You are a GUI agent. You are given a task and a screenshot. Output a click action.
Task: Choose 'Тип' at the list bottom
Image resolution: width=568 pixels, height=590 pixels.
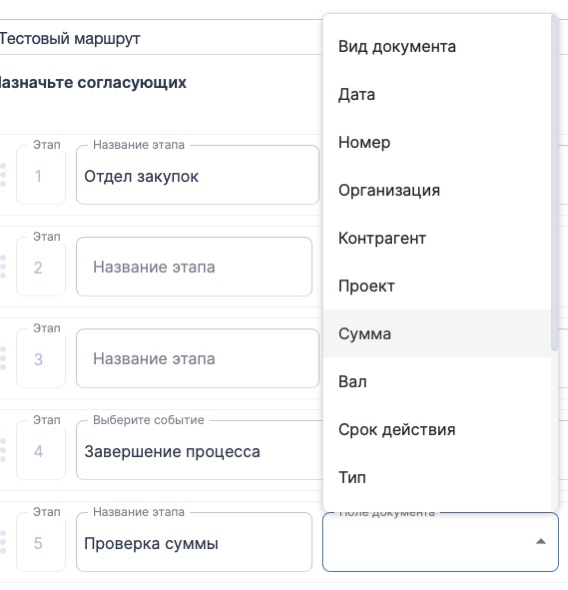(437, 477)
